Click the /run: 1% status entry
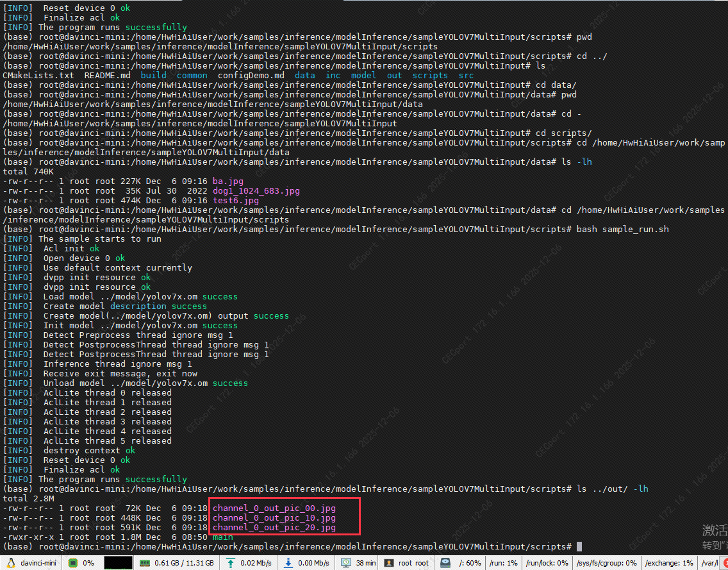Viewport: 728px width, 570px height. click(x=503, y=563)
